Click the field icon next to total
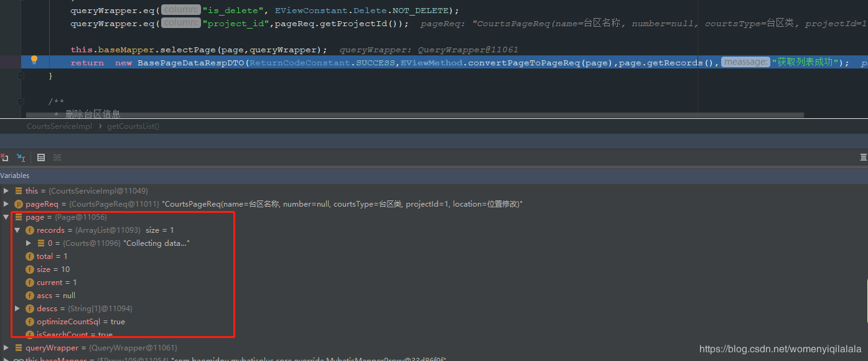This screenshot has width=868, height=361. click(x=30, y=256)
